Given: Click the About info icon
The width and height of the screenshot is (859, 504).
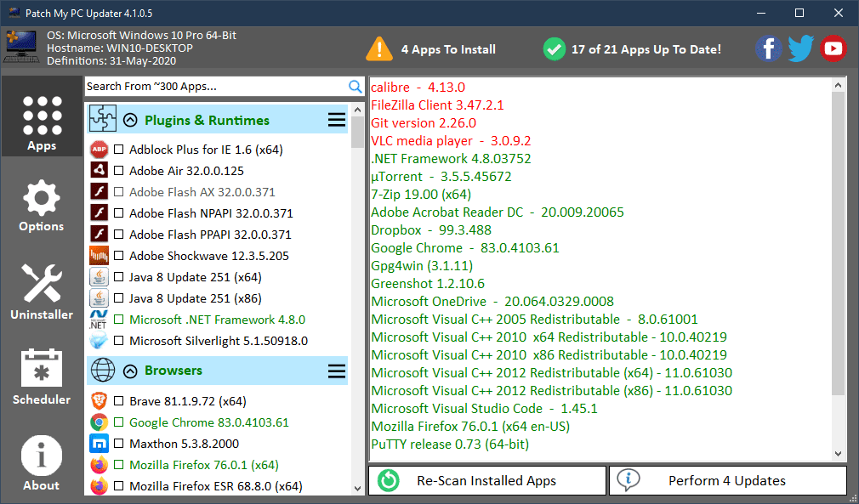Looking at the screenshot, I should pos(41,456).
